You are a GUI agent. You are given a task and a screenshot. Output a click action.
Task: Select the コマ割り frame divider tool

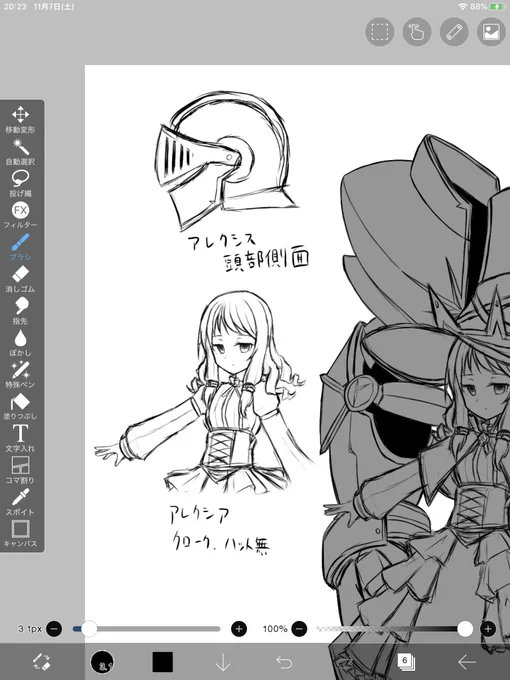[20, 470]
